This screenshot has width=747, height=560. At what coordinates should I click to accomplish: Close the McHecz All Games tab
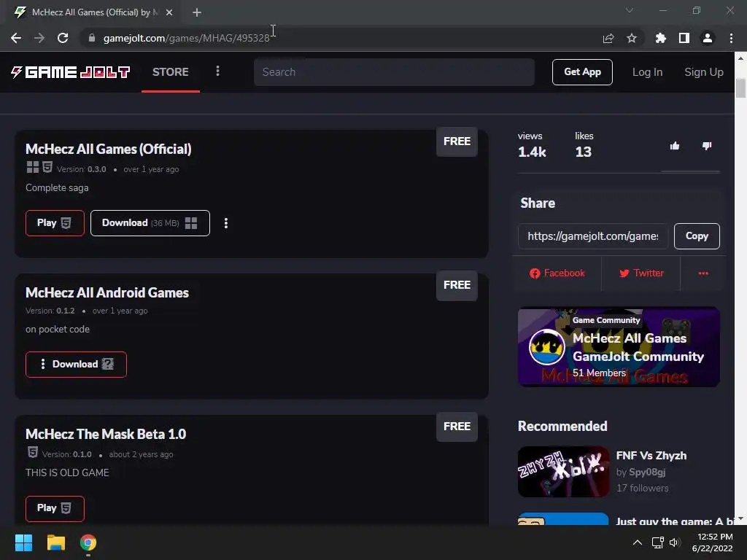169,12
